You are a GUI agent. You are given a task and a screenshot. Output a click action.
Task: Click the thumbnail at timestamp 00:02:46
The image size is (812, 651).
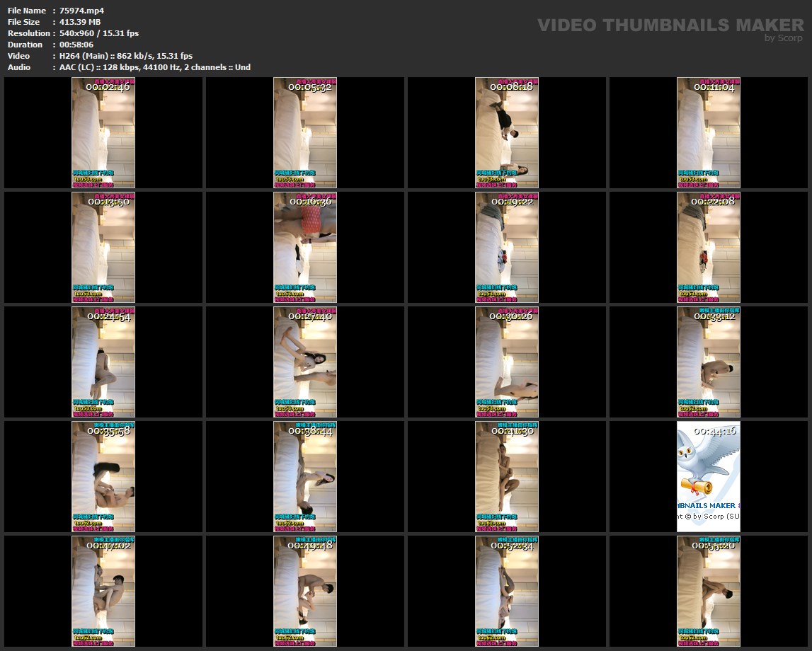click(x=103, y=132)
